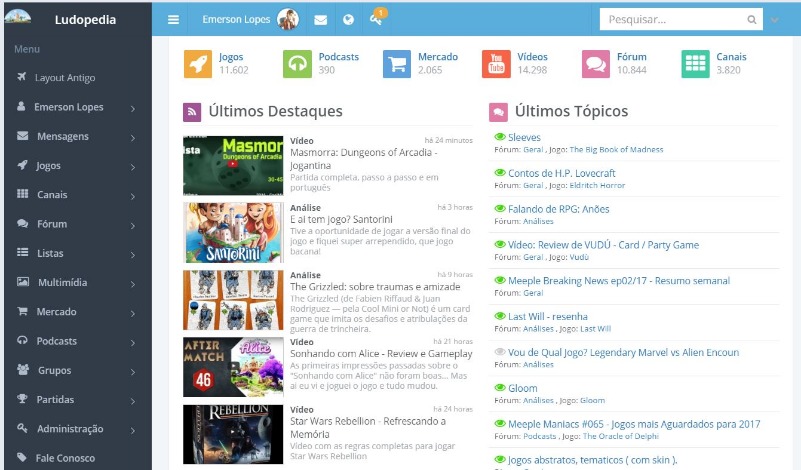Click the trophy icon beside Partidas

tap(22, 398)
